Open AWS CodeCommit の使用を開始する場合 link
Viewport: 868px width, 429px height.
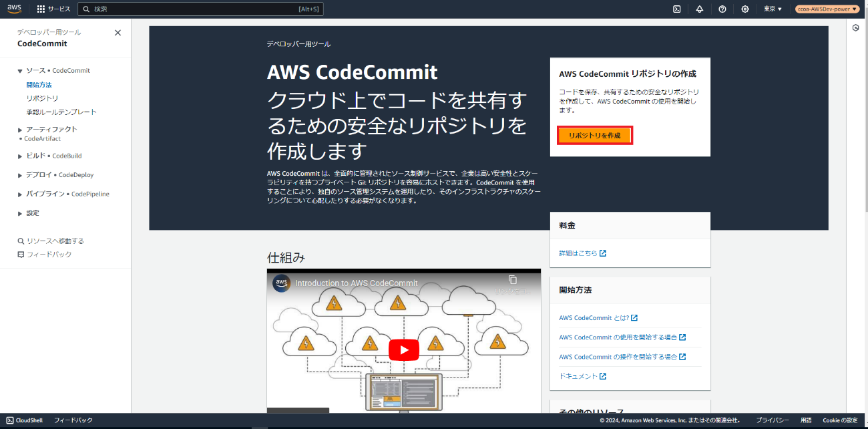point(622,337)
